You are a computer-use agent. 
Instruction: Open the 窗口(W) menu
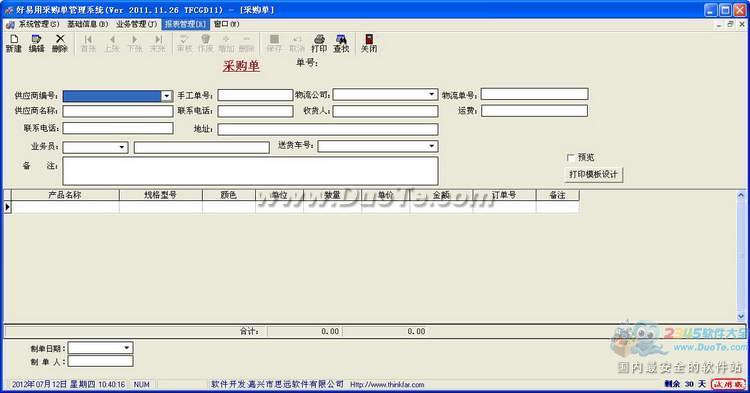tap(226, 24)
